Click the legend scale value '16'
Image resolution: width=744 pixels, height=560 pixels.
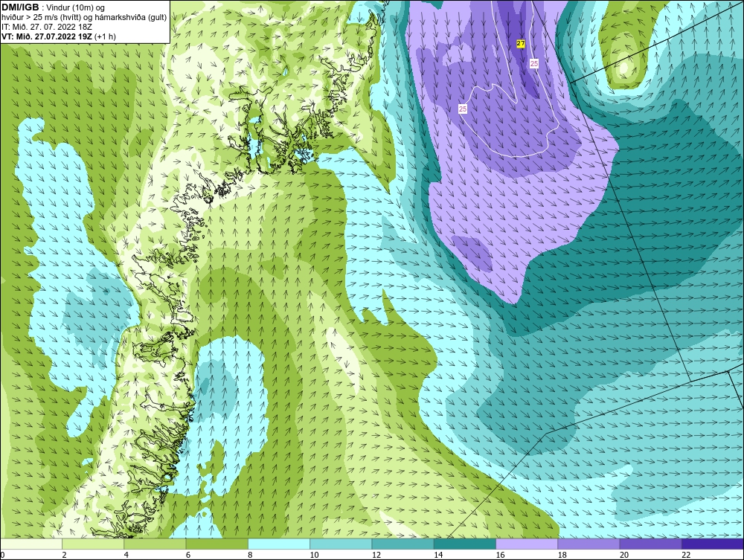pyautogui.click(x=500, y=556)
